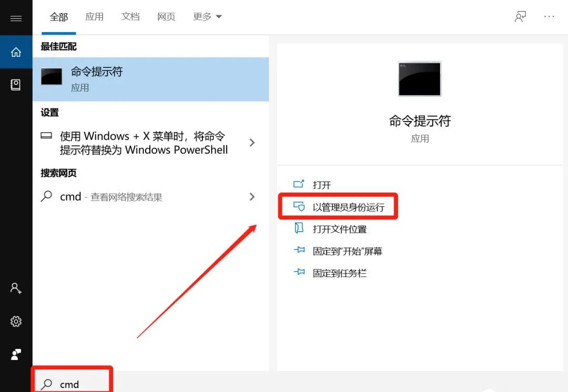This screenshot has height=392, width=568.
Task: Click the account icon in left sidebar
Action: click(x=16, y=288)
